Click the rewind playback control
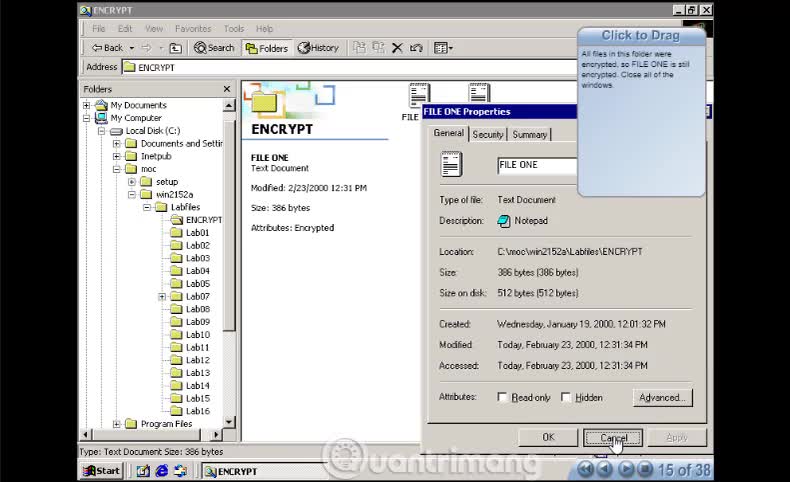 click(585, 469)
